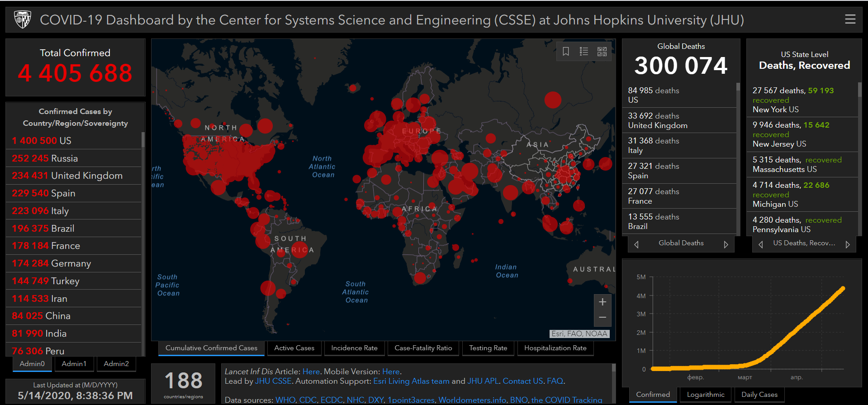
Task: Select the 84 025 China row
Action: 74,316
